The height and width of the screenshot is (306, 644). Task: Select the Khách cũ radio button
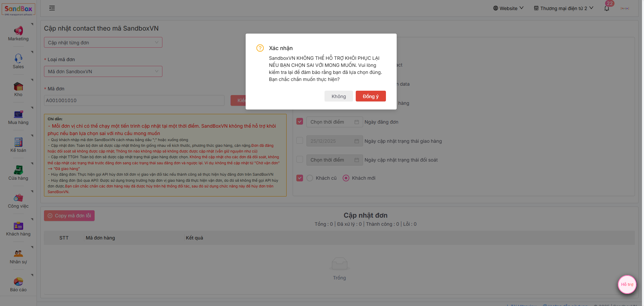click(x=310, y=178)
